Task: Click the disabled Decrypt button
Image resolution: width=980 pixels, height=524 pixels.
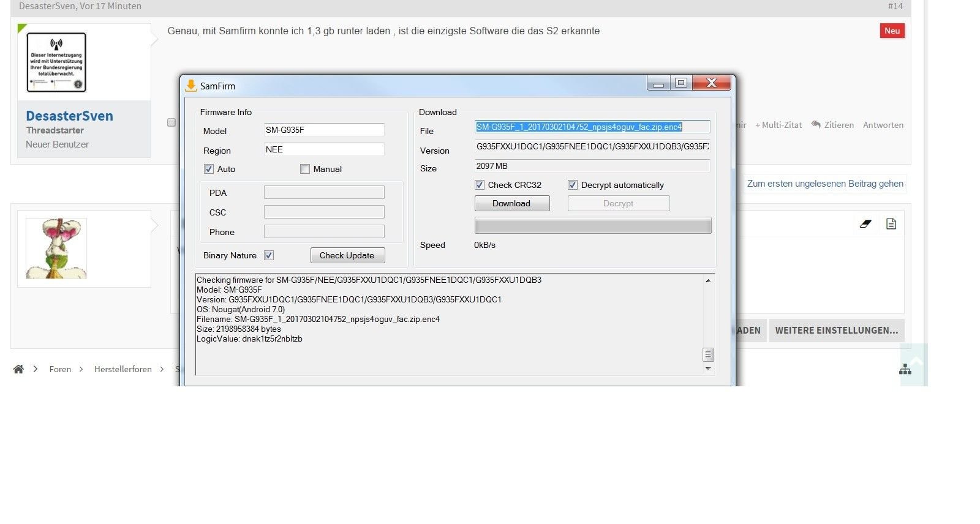Action: pos(619,203)
